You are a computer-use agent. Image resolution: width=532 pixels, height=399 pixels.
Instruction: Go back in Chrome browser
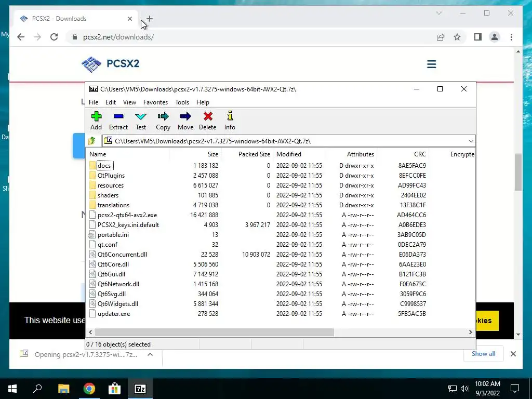21,37
